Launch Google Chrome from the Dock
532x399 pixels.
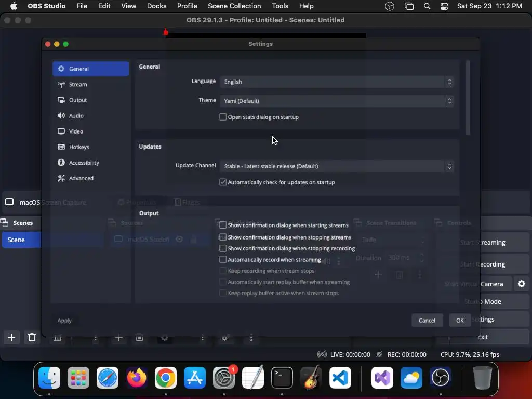click(166, 378)
